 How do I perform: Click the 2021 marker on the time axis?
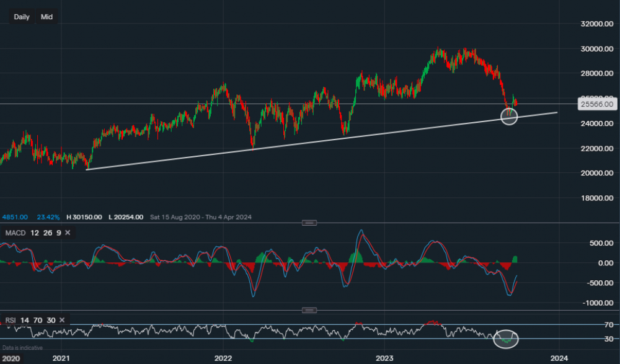click(61, 358)
